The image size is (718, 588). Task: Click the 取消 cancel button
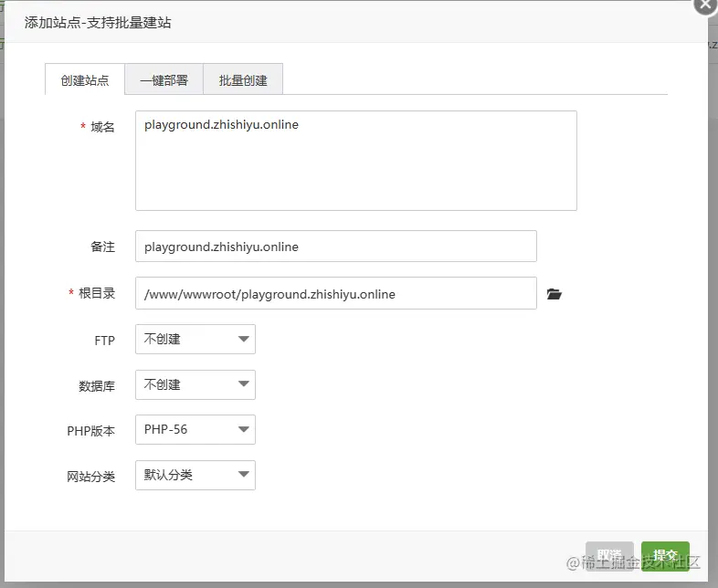click(x=609, y=555)
